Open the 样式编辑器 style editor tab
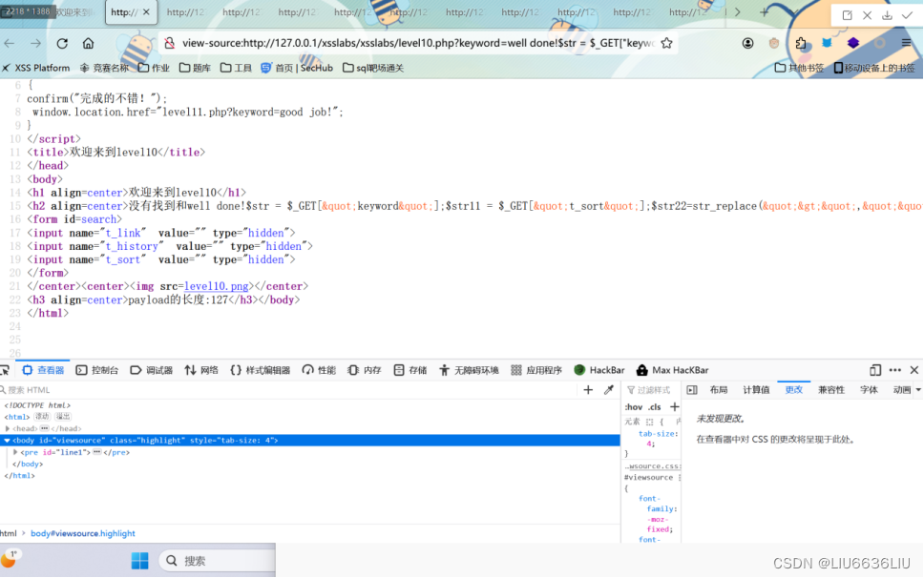924x578 pixels. coord(260,370)
